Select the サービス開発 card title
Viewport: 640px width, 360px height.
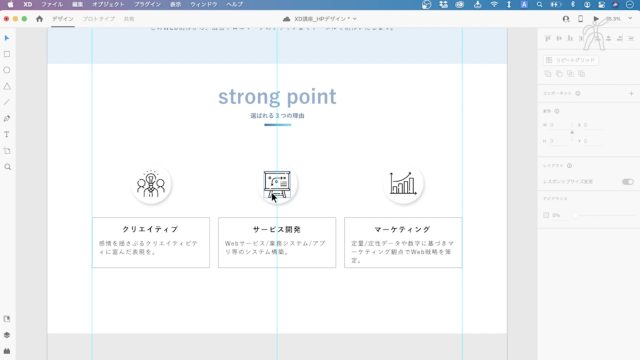click(277, 229)
